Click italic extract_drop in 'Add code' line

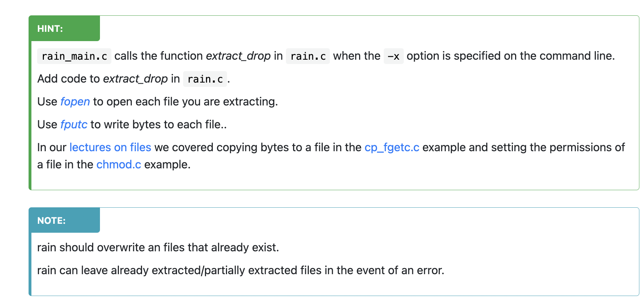tap(135, 79)
